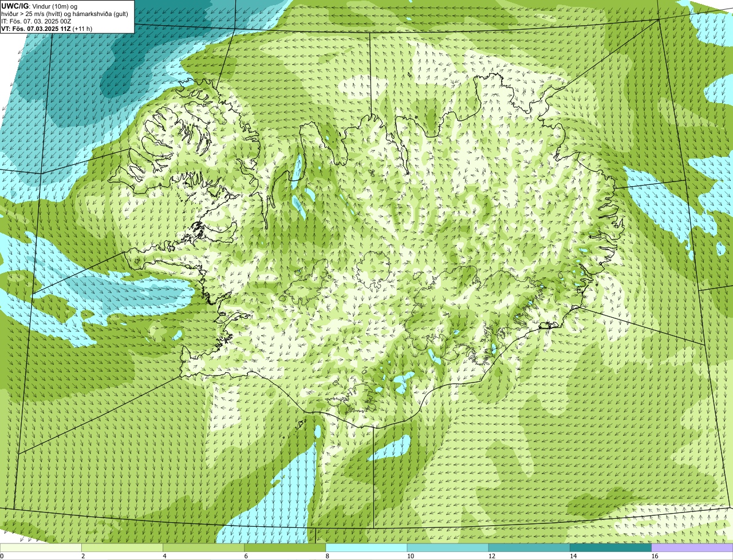
Task: Pick the medium green 4–6 m/s legend swatch
Action: (x=204, y=548)
